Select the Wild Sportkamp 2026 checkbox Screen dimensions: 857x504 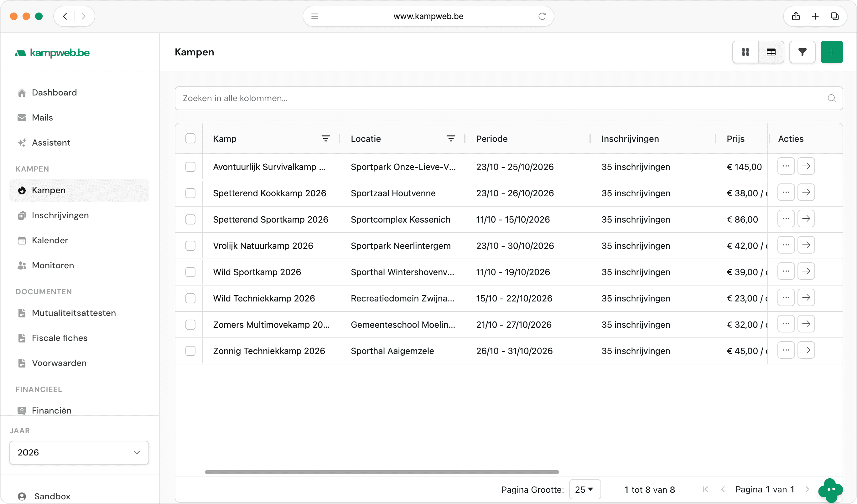coord(190,272)
